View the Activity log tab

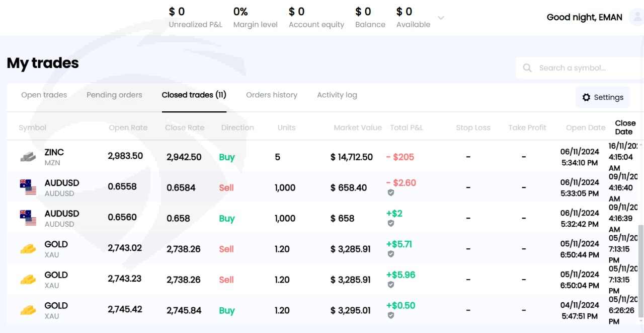[x=337, y=95]
